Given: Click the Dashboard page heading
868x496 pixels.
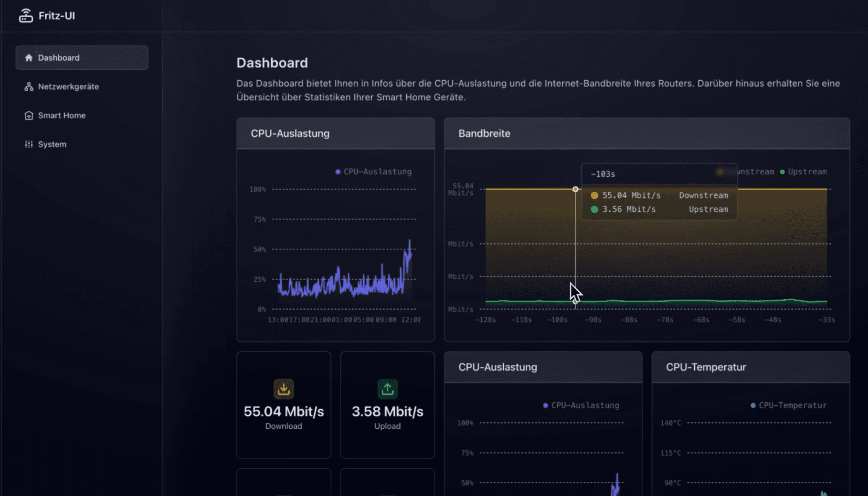Looking at the screenshot, I should (x=272, y=63).
